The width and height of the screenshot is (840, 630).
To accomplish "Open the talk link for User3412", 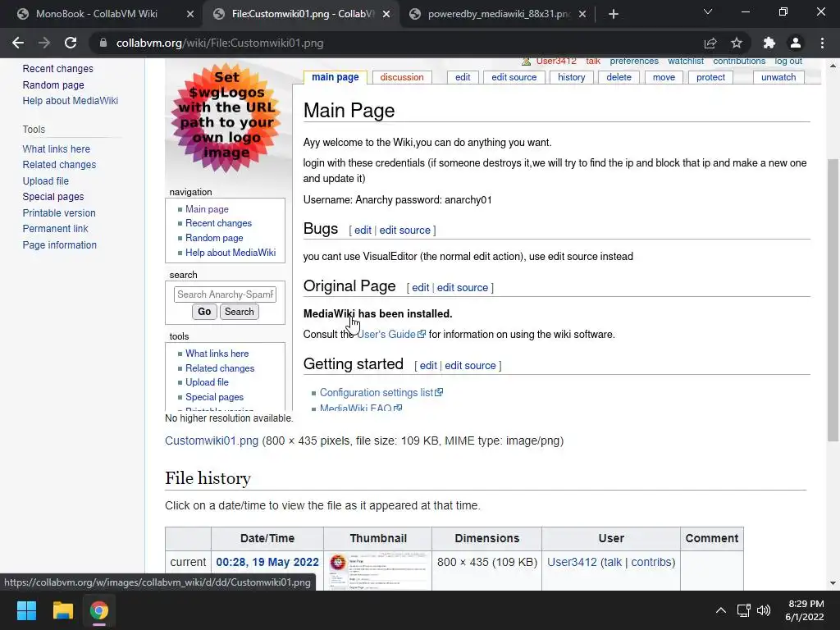I will click(613, 562).
